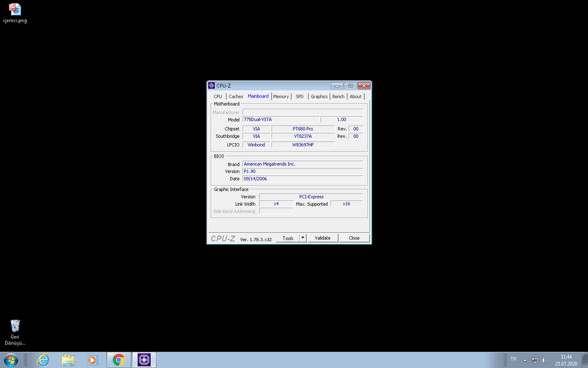Viewport: 588px width, 368px height.
Task: Click the TR language indicator
Action: click(x=514, y=359)
